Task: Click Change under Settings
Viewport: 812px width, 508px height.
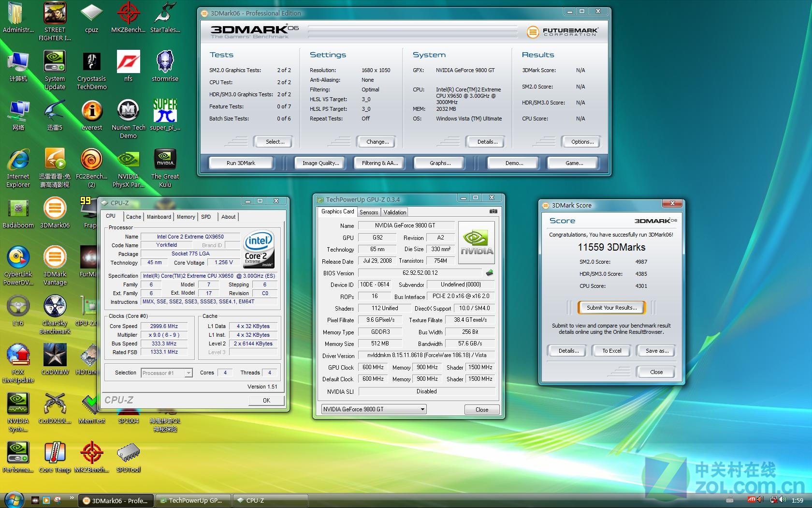Action: click(x=377, y=142)
